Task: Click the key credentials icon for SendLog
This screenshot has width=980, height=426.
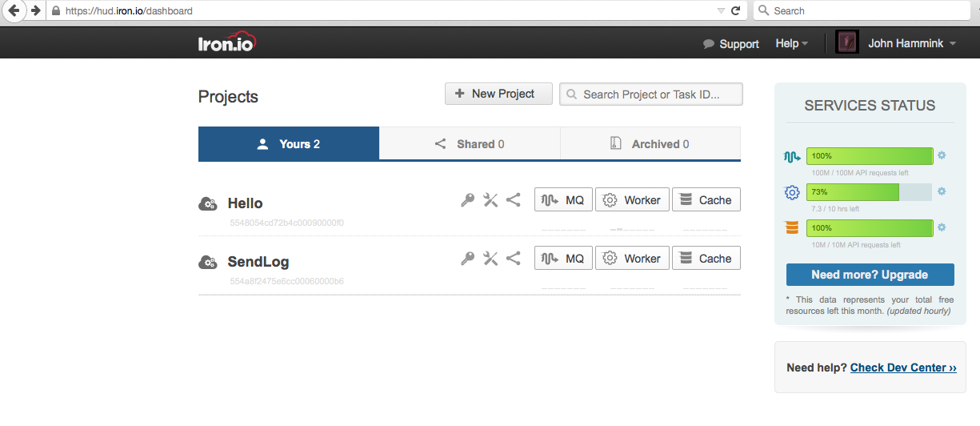Action: coord(468,259)
